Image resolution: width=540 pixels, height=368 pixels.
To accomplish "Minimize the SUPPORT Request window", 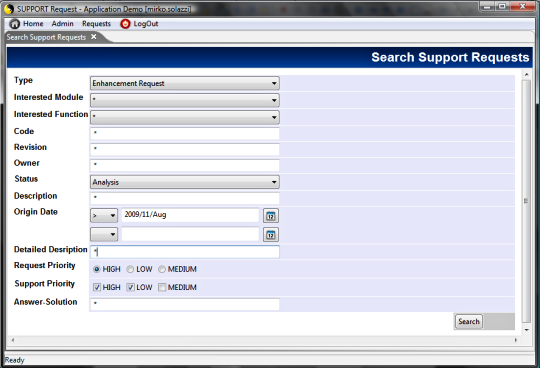I will [487, 7].
